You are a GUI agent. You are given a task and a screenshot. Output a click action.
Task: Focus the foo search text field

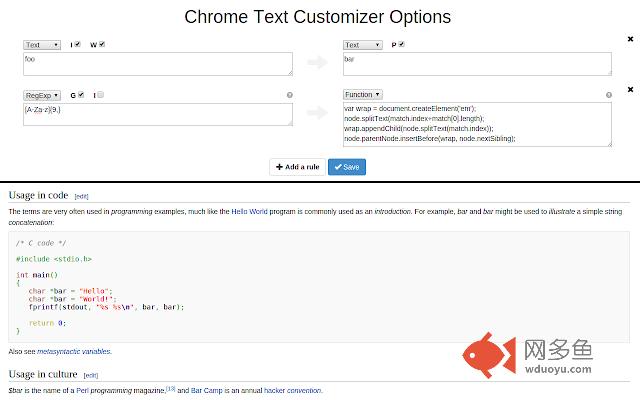click(158, 64)
